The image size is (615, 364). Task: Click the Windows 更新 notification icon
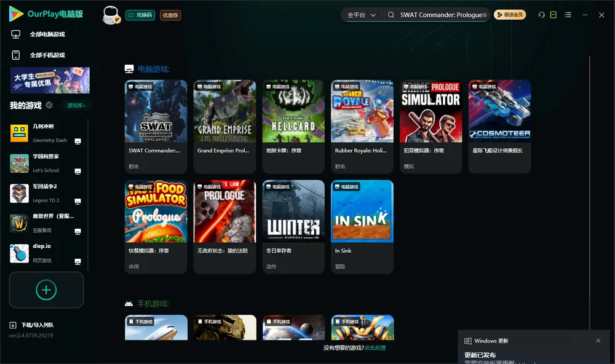pyautogui.click(x=468, y=341)
